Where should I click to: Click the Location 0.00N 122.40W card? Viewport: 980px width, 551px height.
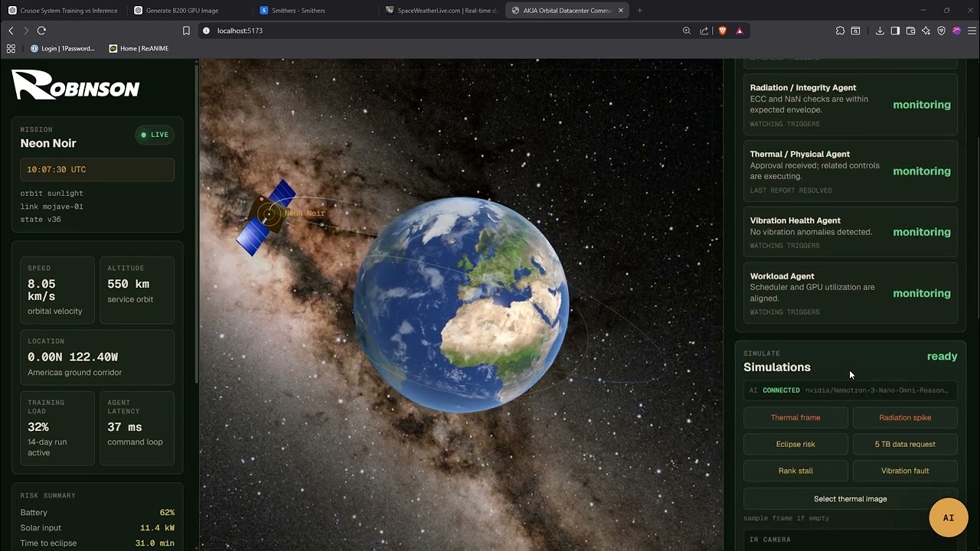97,358
